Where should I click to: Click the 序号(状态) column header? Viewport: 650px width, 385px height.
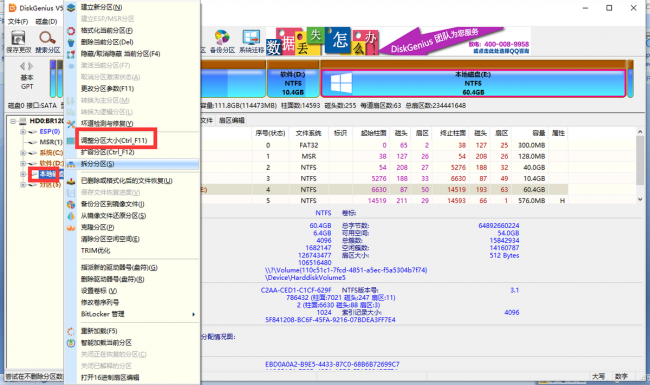pos(270,133)
